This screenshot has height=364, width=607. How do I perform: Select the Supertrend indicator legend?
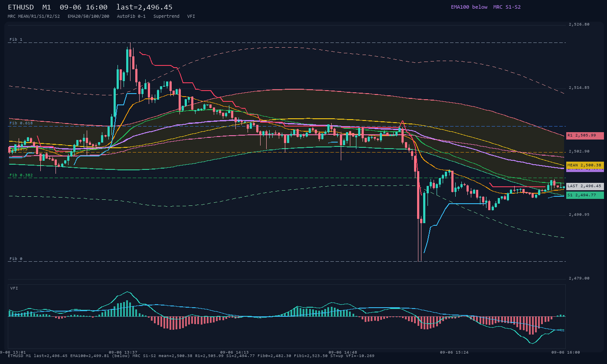click(166, 16)
